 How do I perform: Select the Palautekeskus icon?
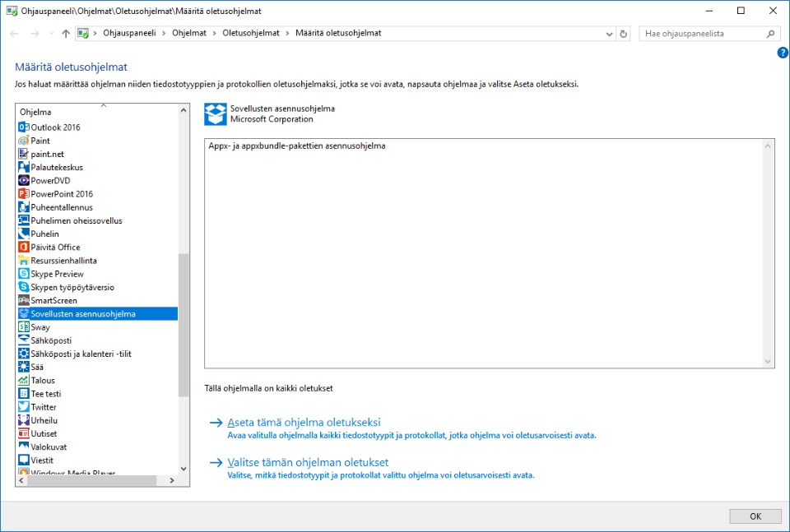click(23, 167)
